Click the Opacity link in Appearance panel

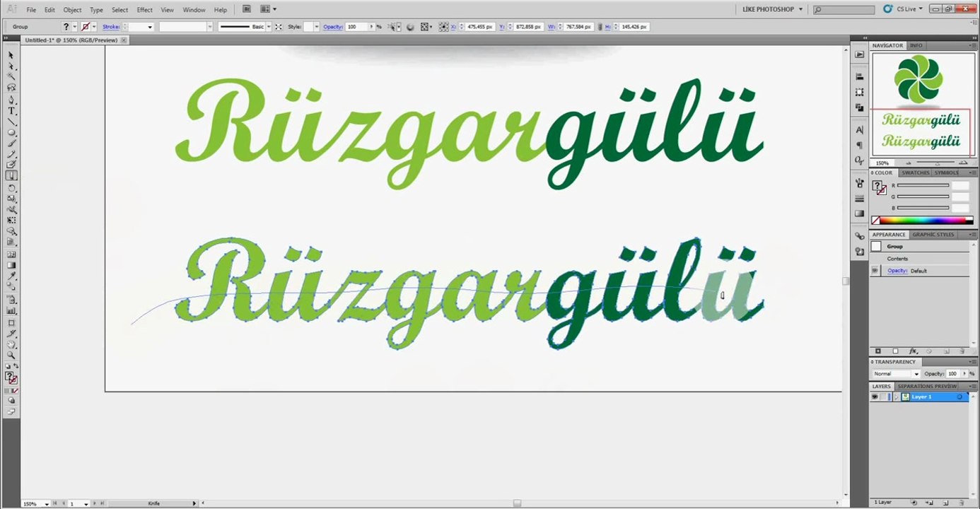[897, 271]
